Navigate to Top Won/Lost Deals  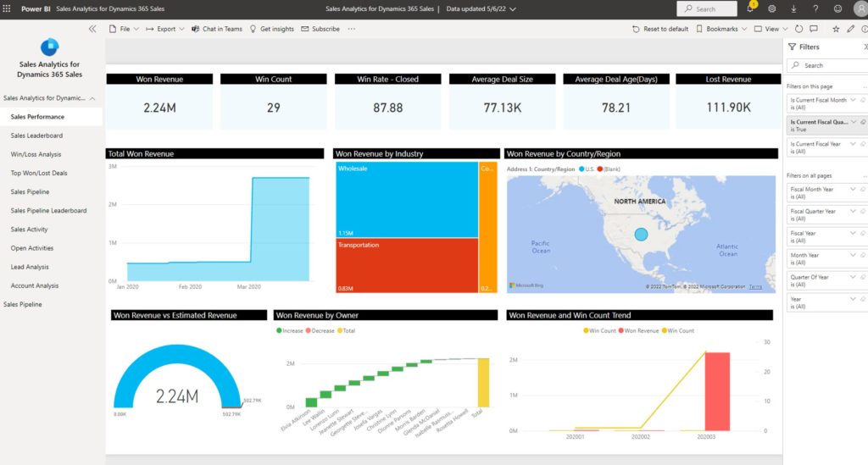pyautogui.click(x=39, y=173)
